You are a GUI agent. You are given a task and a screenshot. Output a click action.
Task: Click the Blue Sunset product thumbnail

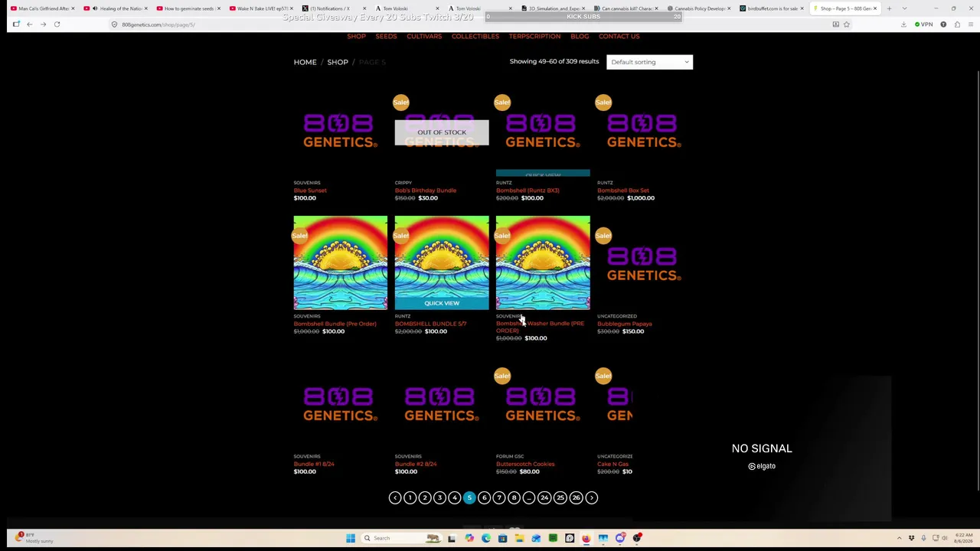pos(340,132)
